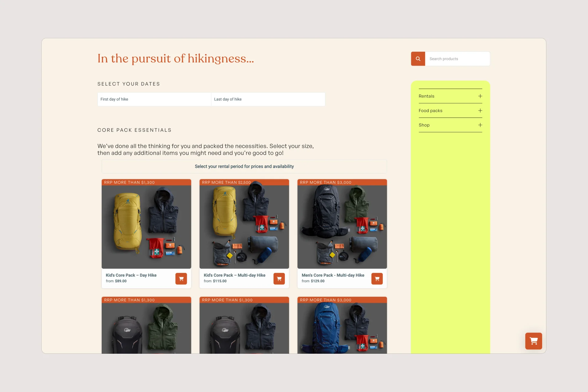Image resolution: width=588 pixels, height=392 pixels.
Task: Expand the Shop section plus icon
Action: pyautogui.click(x=480, y=125)
